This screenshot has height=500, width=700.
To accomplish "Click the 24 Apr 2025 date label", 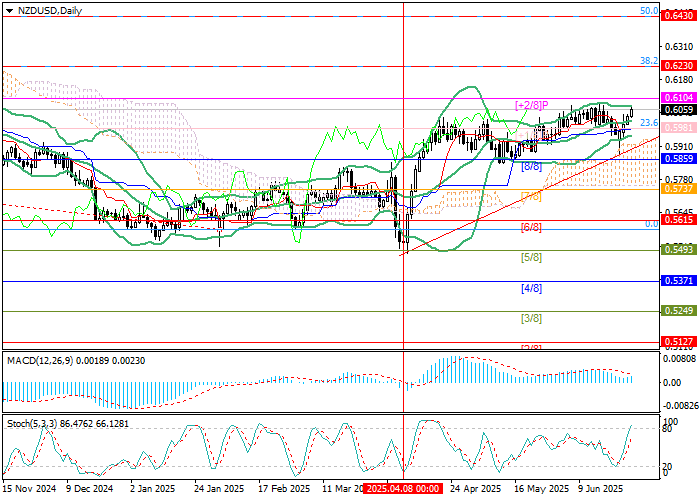I will point(474,490).
